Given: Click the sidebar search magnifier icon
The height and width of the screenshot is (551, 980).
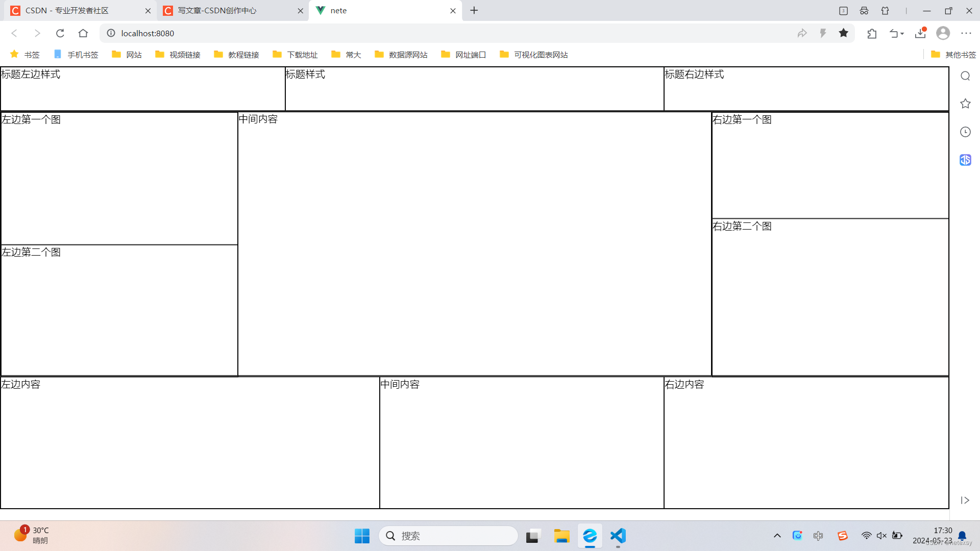Looking at the screenshot, I should [x=965, y=76].
